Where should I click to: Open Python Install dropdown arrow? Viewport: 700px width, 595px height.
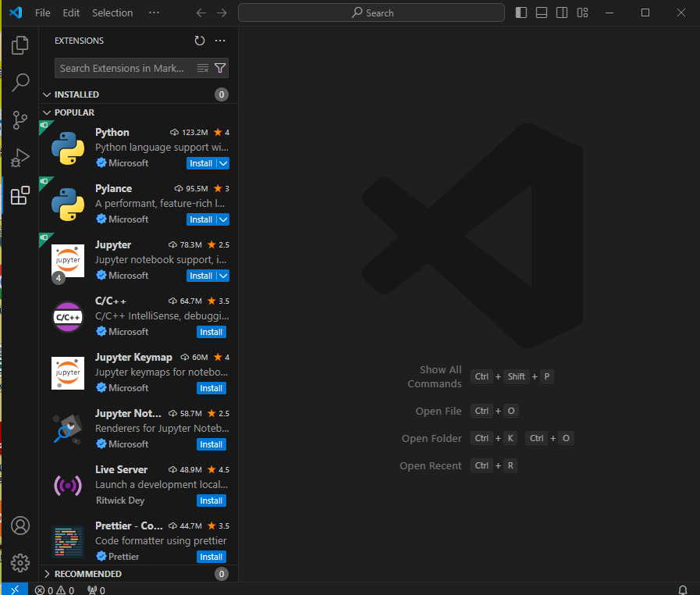pos(223,163)
